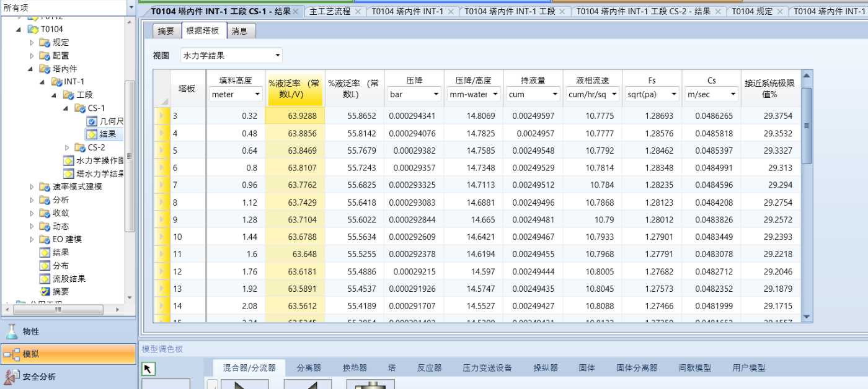868x389 pixels.
Task: Open the 流股结果 stream results form icon
Action: 45,279
